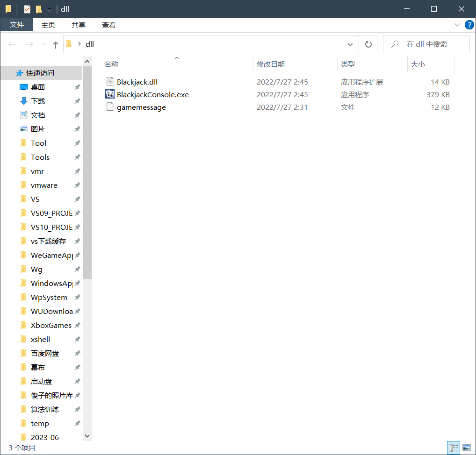476x455 pixels.
Task: Open the 查看 View ribbon tab
Action: point(109,25)
